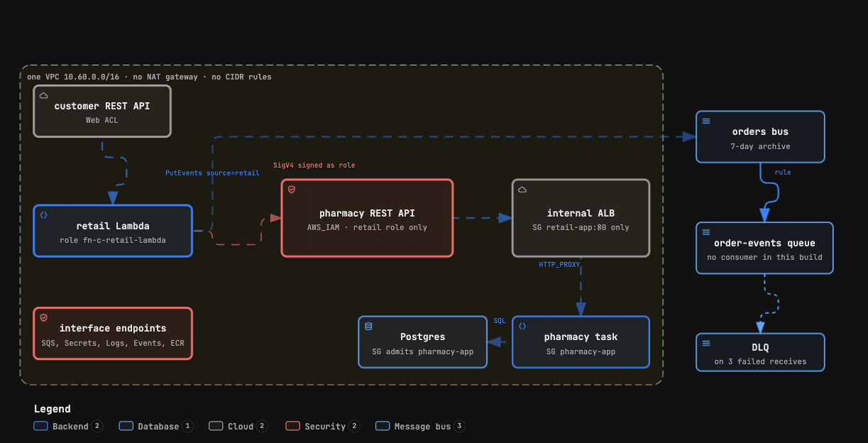Select the order-events queue title
Viewport: 868px width, 443px height.
(764, 243)
